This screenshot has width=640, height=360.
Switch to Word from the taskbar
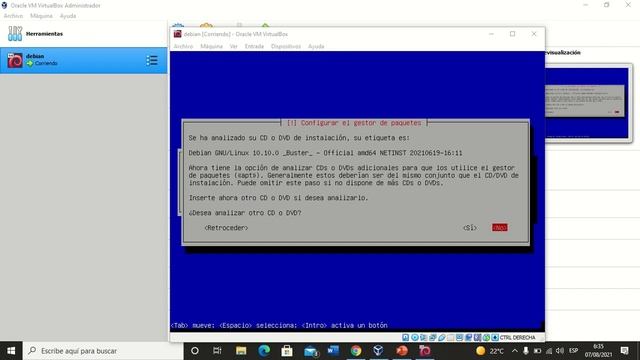click(333, 351)
